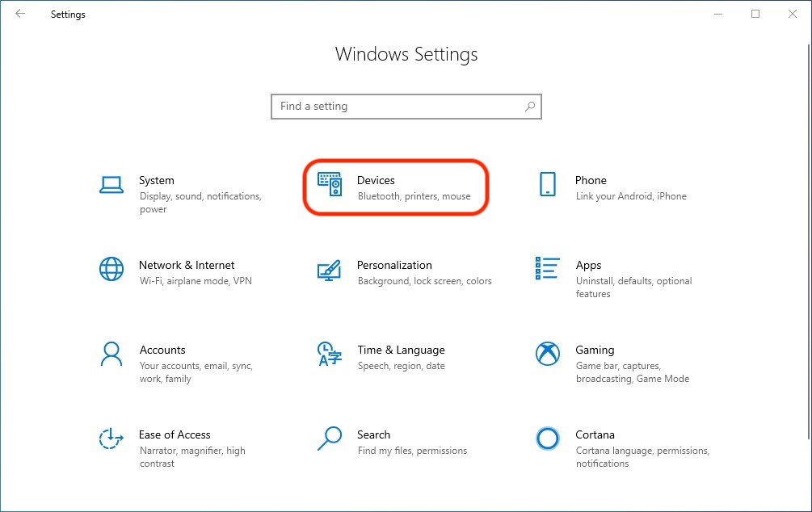Click the vertical scrollbar on right edge

pos(809,241)
